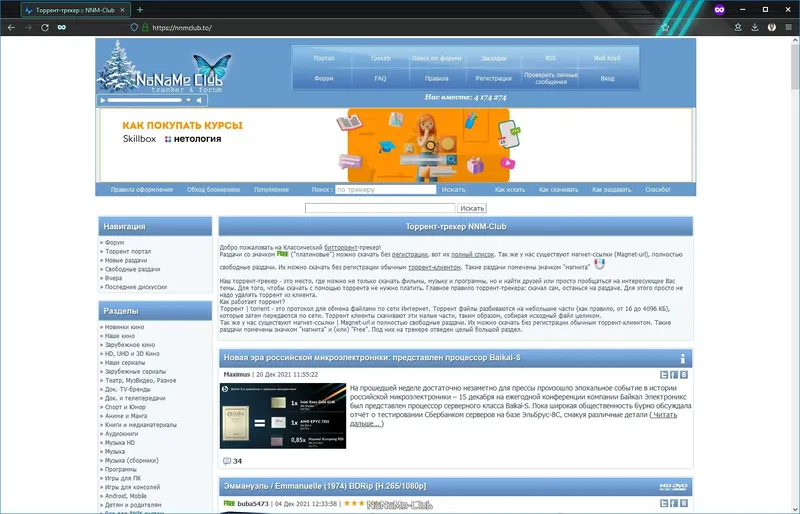Click the purple infinity icon in title bar

click(719, 10)
